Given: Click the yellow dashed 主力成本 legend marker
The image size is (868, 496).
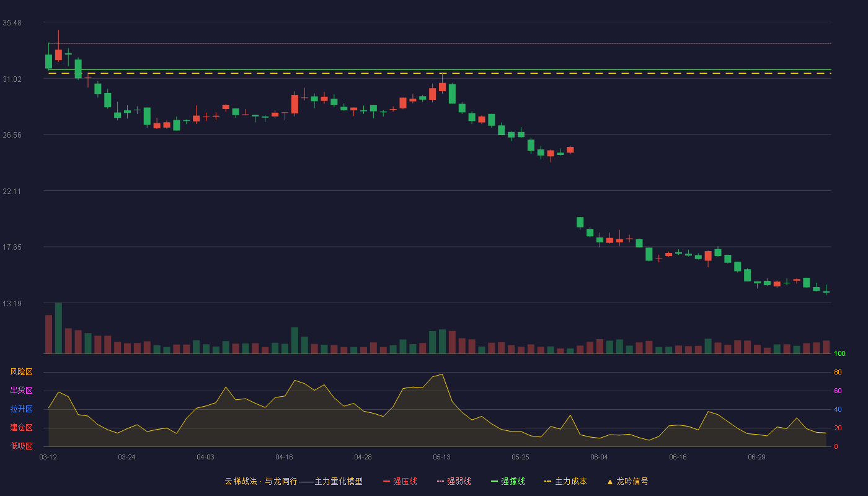Looking at the screenshot, I should 547,481.
